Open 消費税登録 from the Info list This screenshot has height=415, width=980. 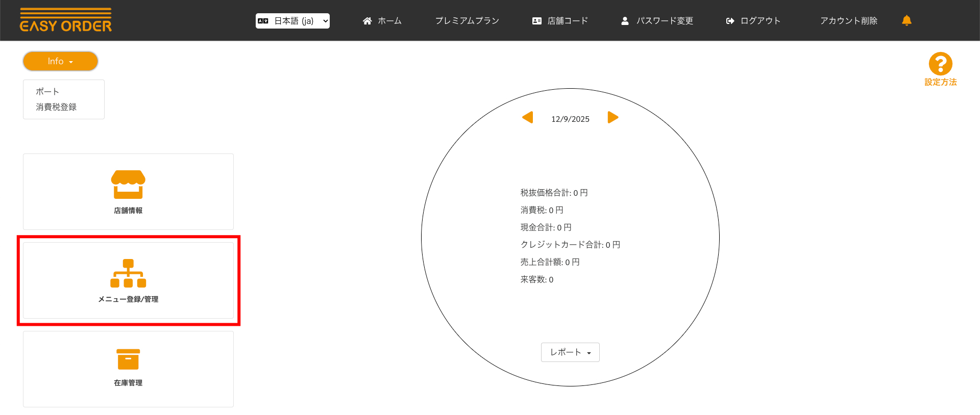point(56,107)
